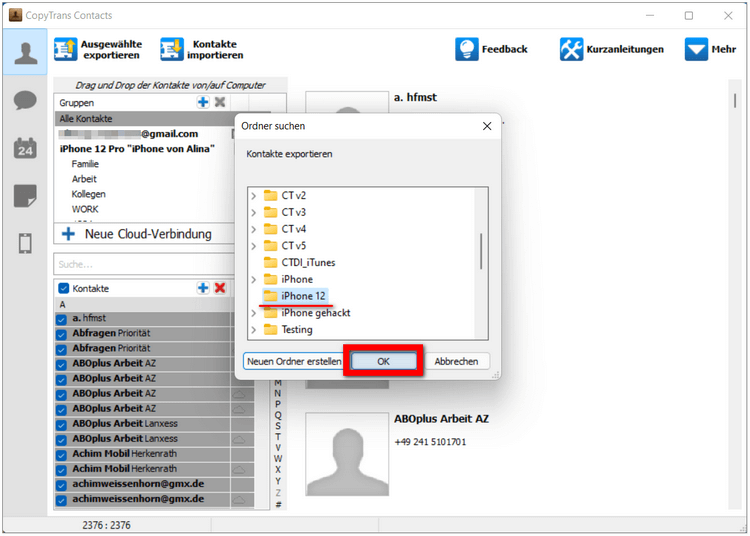The image size is (750, 536).
Task: Add a new contact with blue plus
Action: [203, 288]
